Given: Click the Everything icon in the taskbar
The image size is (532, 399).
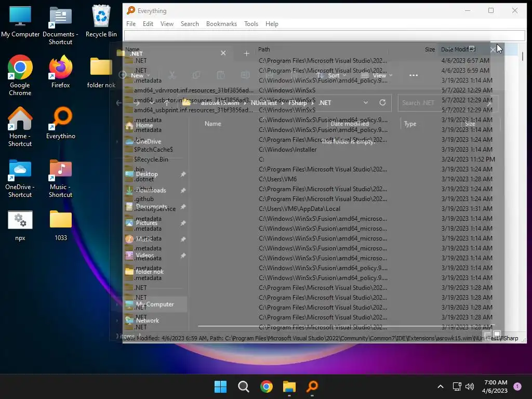Looking at the screenshot, I should coord(312,387).
